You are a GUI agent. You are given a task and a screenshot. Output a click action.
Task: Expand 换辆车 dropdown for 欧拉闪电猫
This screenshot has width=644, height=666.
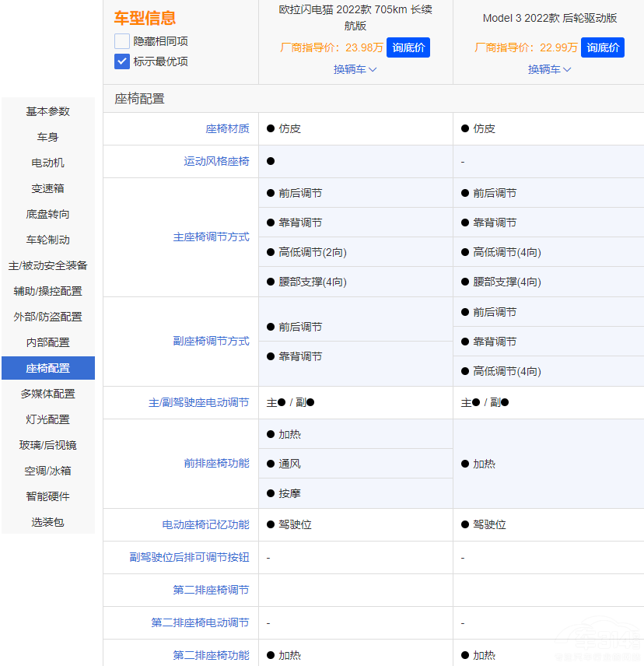click(355, 69)
